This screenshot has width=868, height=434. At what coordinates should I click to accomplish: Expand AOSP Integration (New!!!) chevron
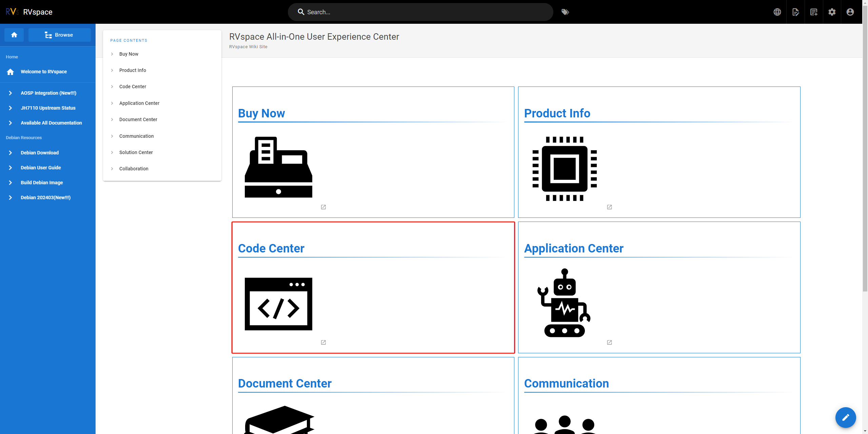(11, 93)
